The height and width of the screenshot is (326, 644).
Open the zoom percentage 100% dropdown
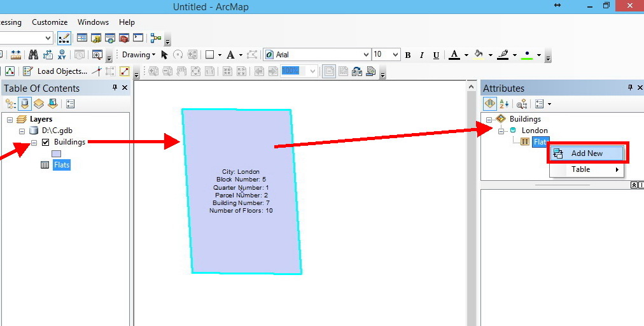point(312,71)
